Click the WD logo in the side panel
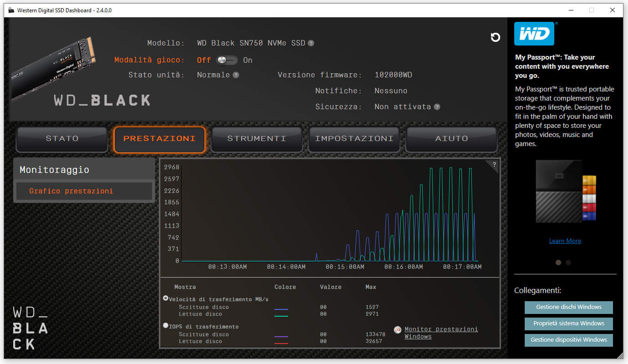Viewport: 628px width, 364px height. pyautogui.click(x=534, y=34)
